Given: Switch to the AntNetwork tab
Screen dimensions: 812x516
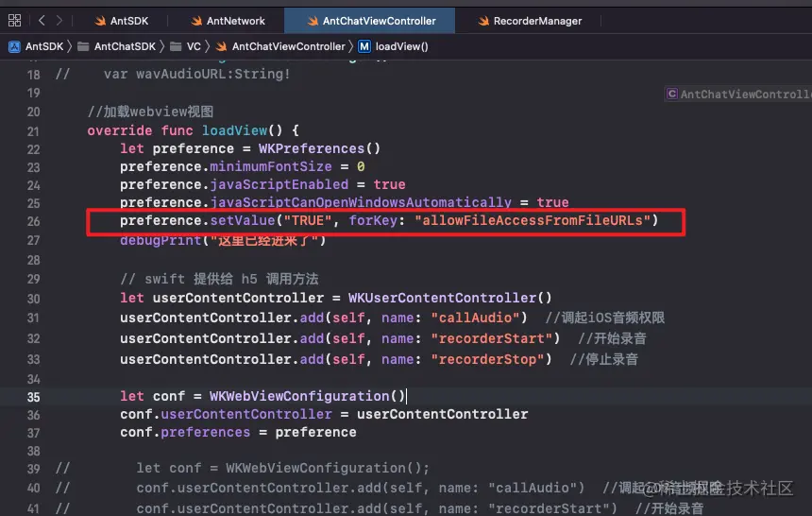Looking at the screenshot, I should (x=228, y=21).
